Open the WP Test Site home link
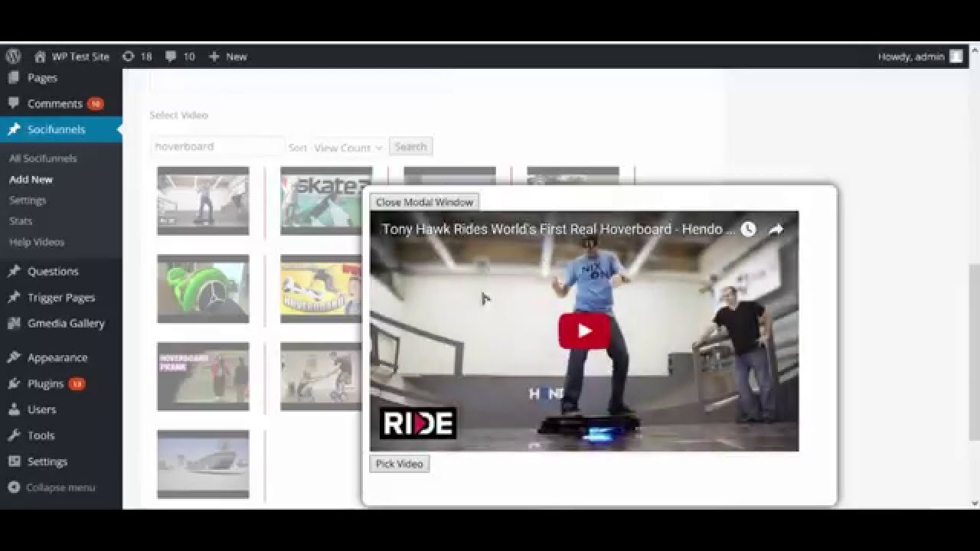 pos(71,56)
